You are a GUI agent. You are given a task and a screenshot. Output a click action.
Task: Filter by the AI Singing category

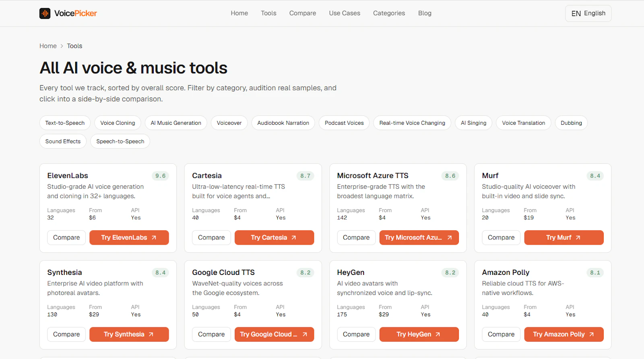tap(473, 123)
